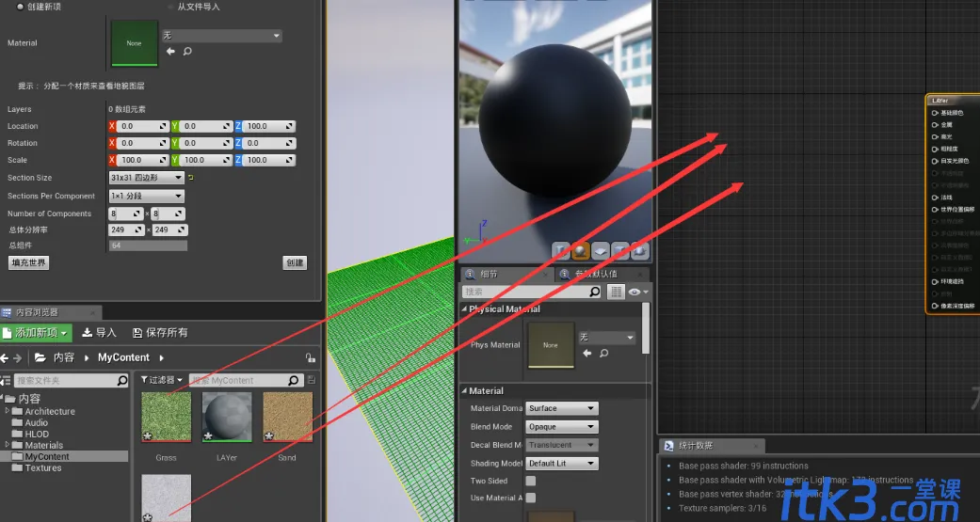The image size is (980, 522).
Task: Click the 导入 import button
Action: tap(100, 333)
